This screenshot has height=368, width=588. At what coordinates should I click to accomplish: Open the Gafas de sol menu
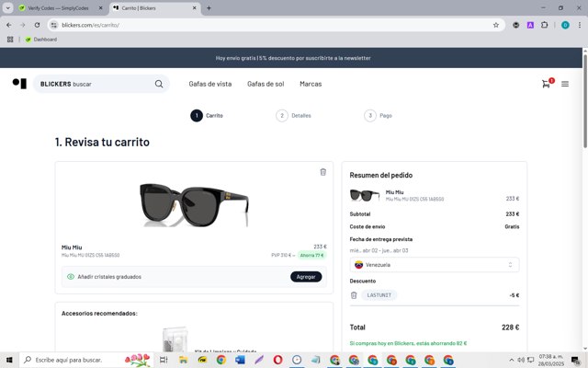pyautogui.click(x=266, y=84)
